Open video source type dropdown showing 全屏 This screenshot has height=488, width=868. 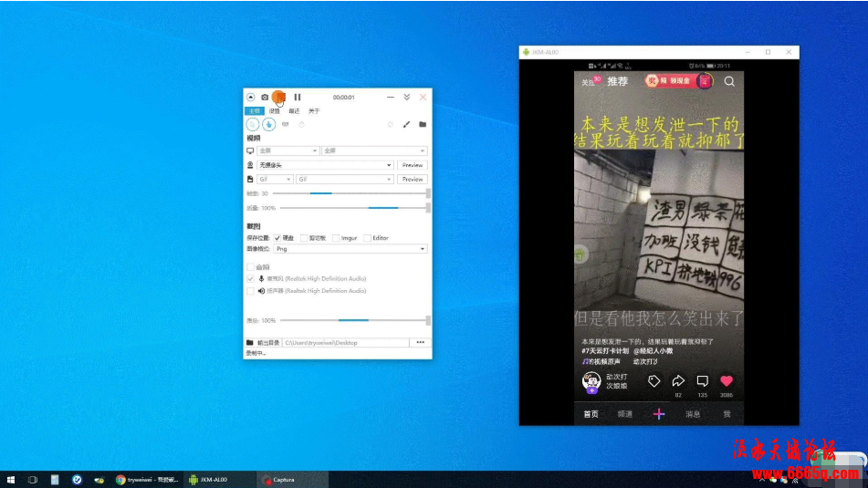[x=288, y=151]
